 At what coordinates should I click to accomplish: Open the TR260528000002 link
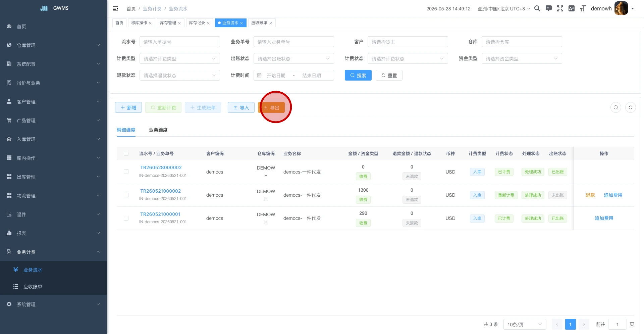tap(161, 168)
